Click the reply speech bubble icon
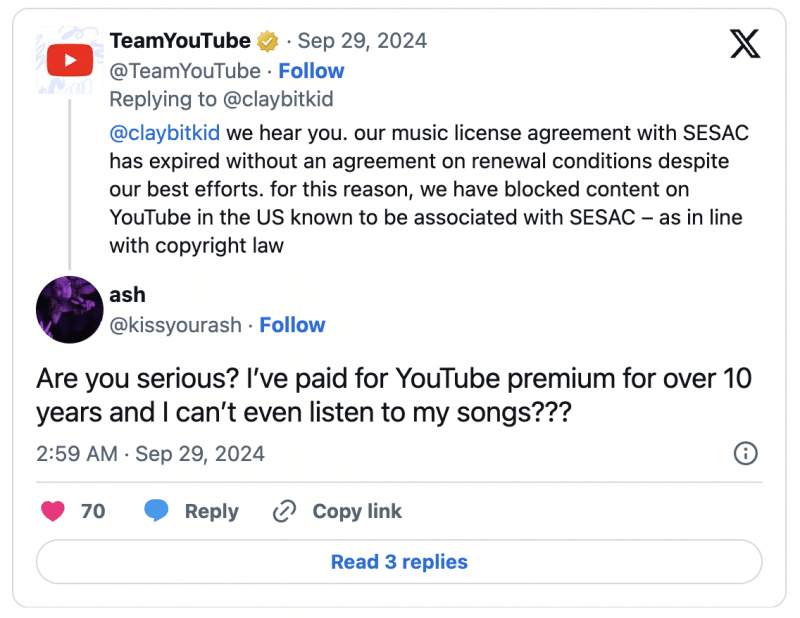Viewport: 800px width, 618px height. pos(156,511)
